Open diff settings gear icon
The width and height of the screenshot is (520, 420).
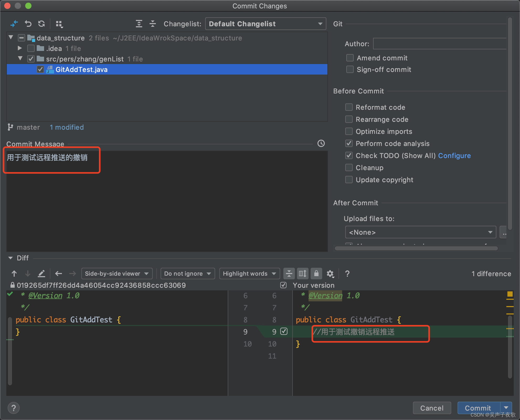pyautogui.click(x=330, y=274)
